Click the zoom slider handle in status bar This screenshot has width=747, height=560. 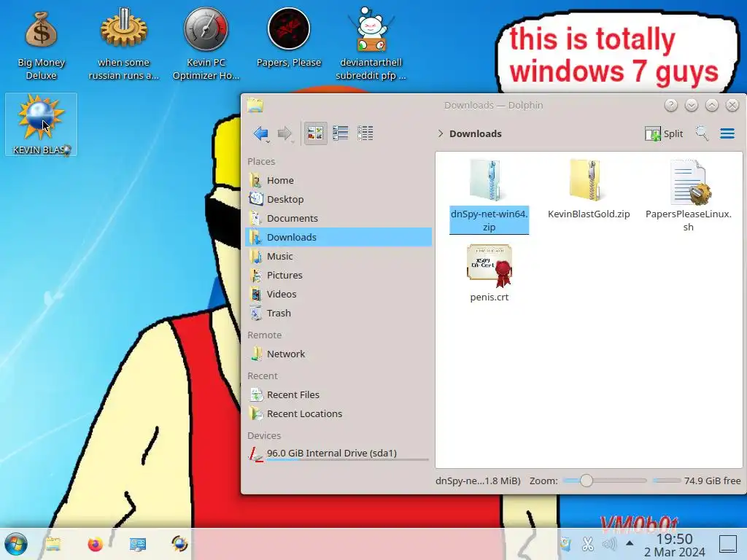click(x=587, y=481)
